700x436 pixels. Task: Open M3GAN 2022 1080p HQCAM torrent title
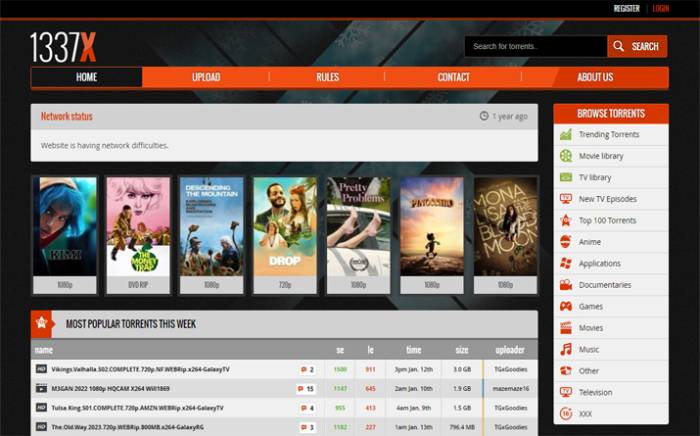coord(110,389)
